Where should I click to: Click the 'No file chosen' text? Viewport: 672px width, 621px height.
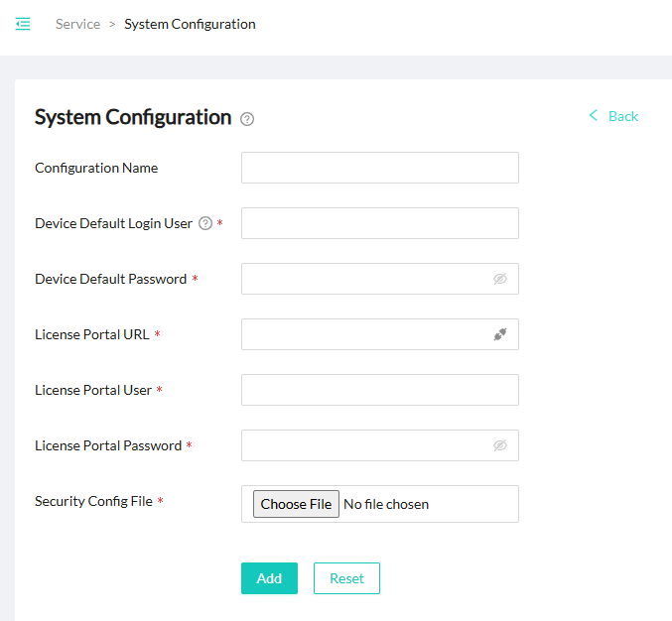(x=386, y=504)
